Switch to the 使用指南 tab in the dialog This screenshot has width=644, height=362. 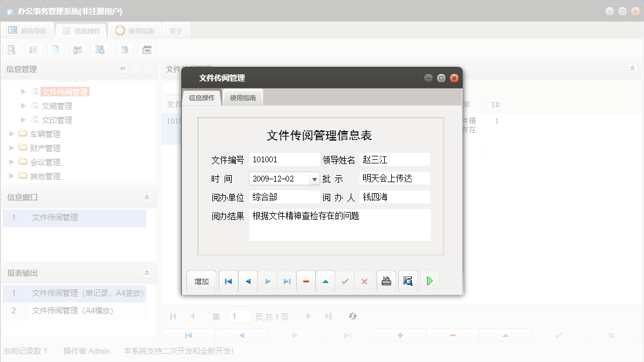244,98
